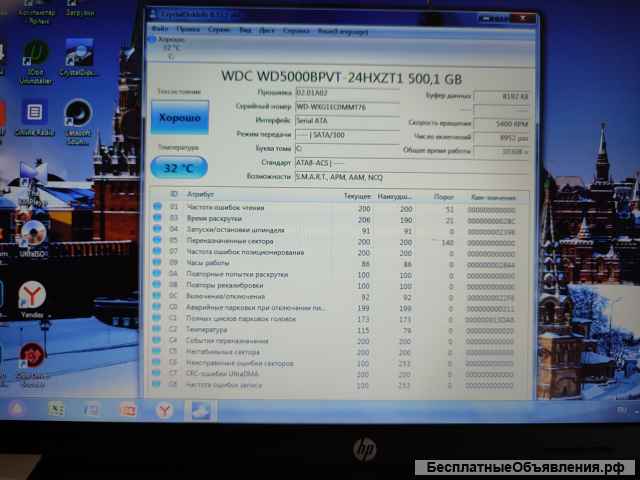Click the 32 °C temperature button
This screenshot has width=640, height=480.
point(181,168)
